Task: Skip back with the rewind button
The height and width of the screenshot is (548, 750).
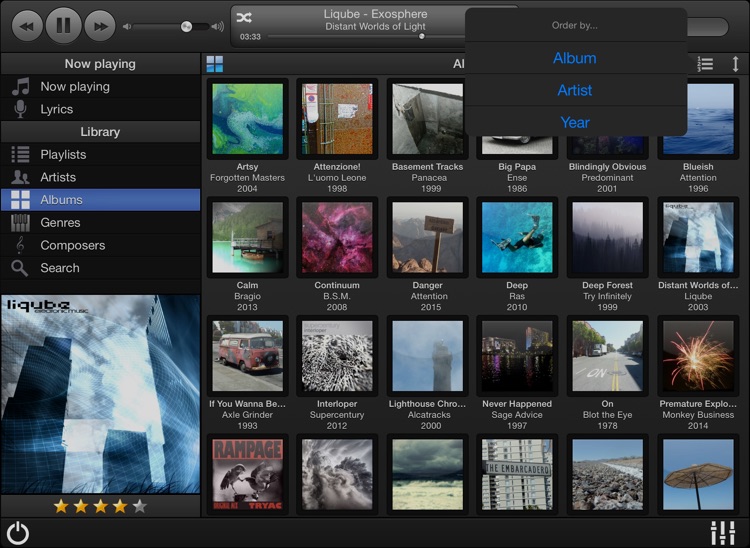Action: pos(26,25)
